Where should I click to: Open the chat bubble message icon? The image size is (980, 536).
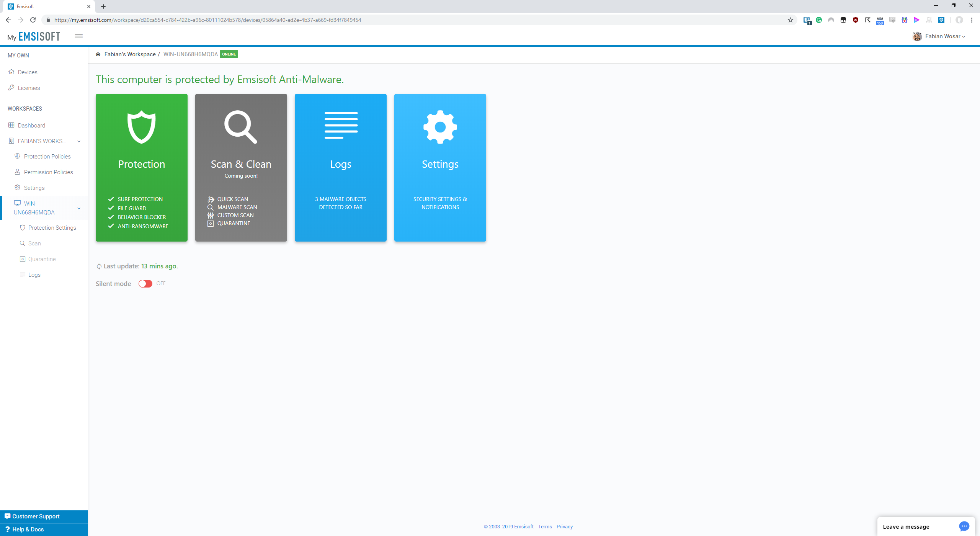(964, 526)
